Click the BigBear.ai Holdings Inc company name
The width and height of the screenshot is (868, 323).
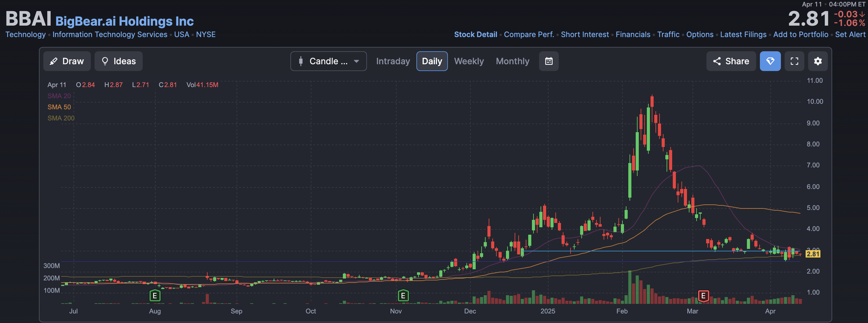[124, 21]
